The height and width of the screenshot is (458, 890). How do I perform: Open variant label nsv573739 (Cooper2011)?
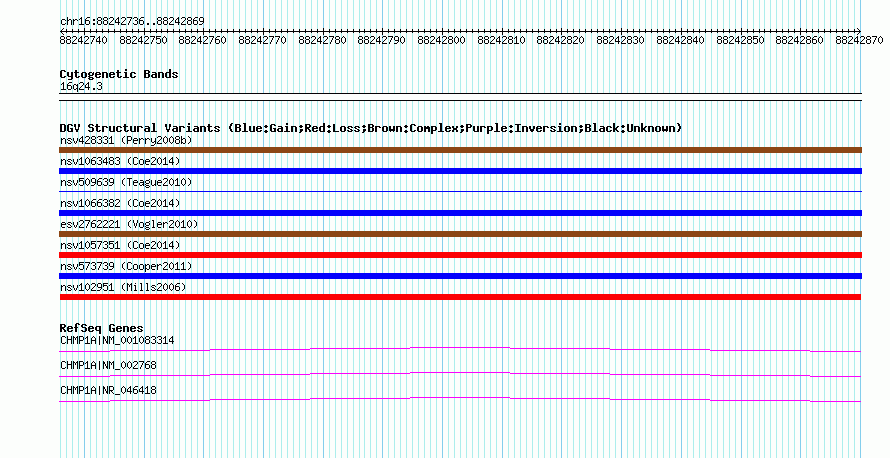tap(126, 266)
